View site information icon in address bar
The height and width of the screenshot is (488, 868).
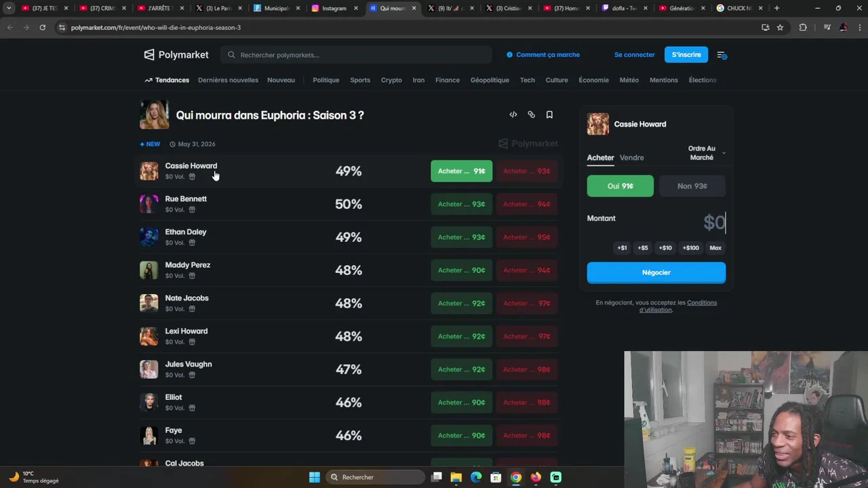click(62, 27)
